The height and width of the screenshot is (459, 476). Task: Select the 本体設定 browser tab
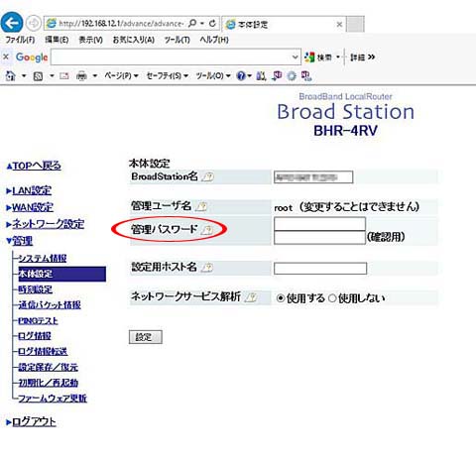tap(284, 24)
